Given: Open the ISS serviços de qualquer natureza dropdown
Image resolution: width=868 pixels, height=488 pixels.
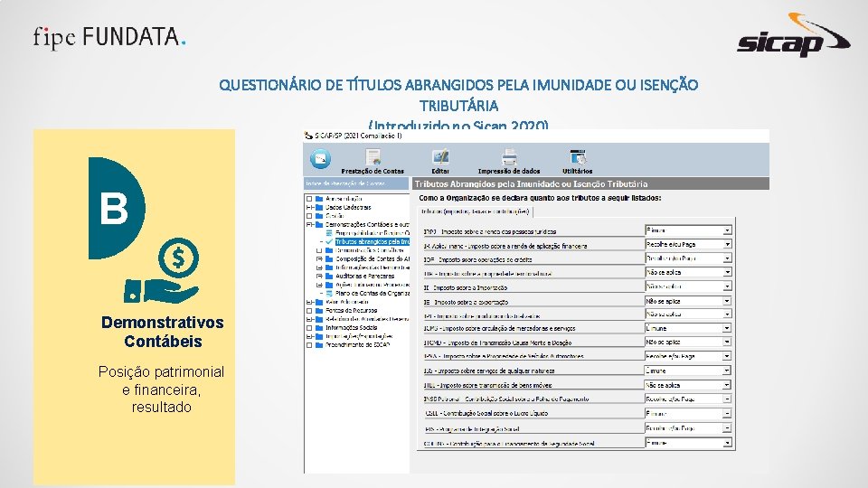Looking at the screenshot, I should click(x=727, y=371).
